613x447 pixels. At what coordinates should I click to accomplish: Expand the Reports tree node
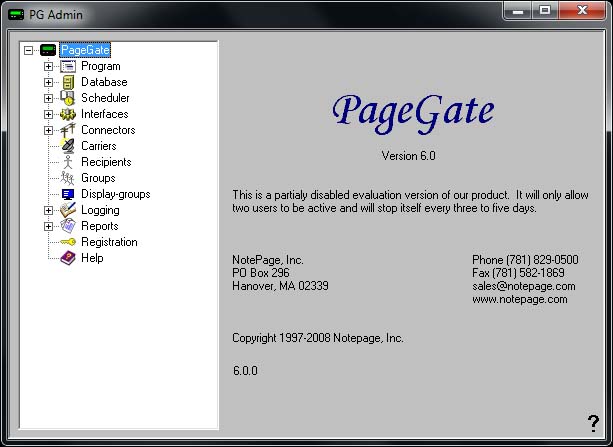click(x=48, y=226)
